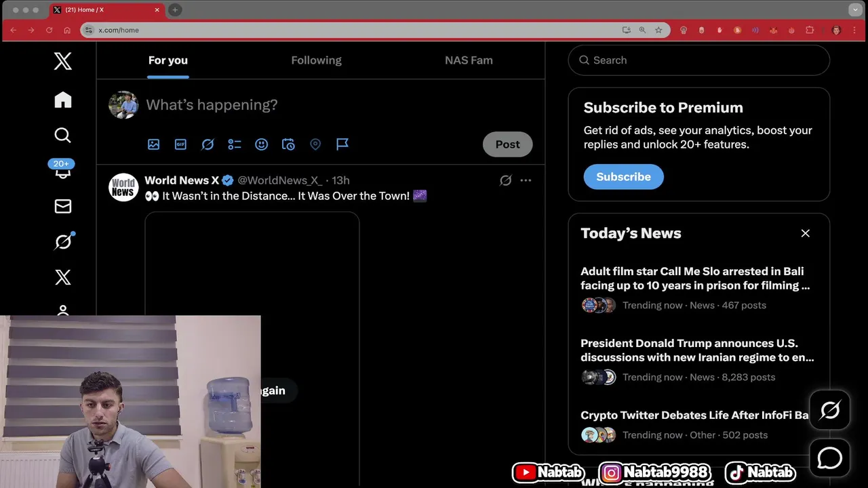Click the 'Subscribe to Premium' heading
The height and width of the screenshot is (488, 868).
tap(663, 108)
